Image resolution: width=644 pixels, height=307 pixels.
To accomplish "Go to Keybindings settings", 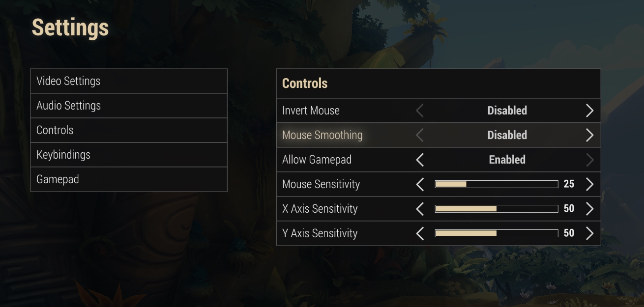I will tap(129, 155).
